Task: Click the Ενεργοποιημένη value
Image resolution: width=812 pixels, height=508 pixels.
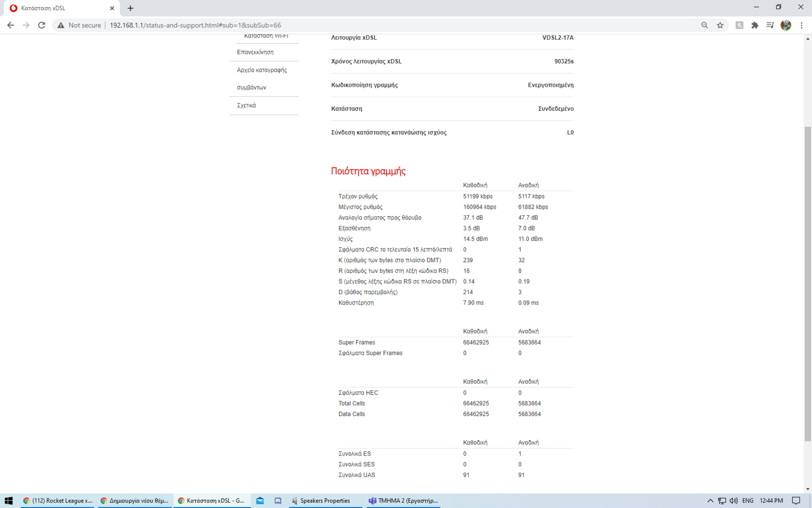Action: pyautogui.click(x=551, y=85)
